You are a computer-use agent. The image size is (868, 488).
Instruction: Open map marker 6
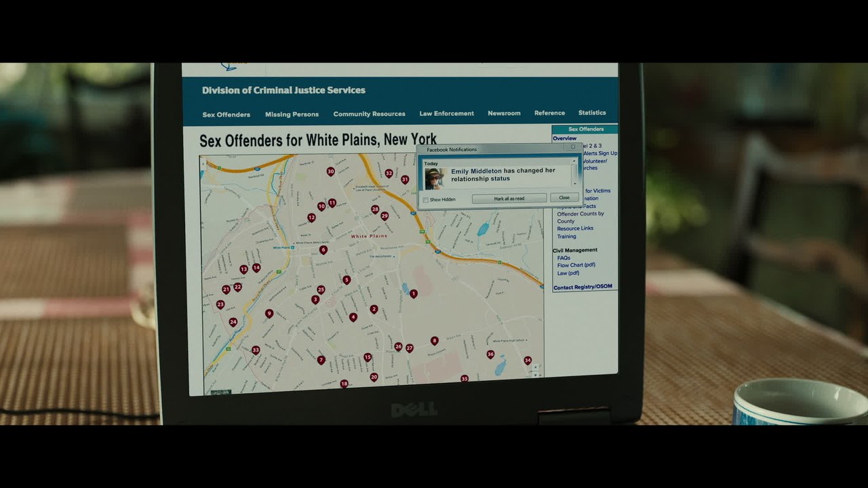click(x=323, y=249)
